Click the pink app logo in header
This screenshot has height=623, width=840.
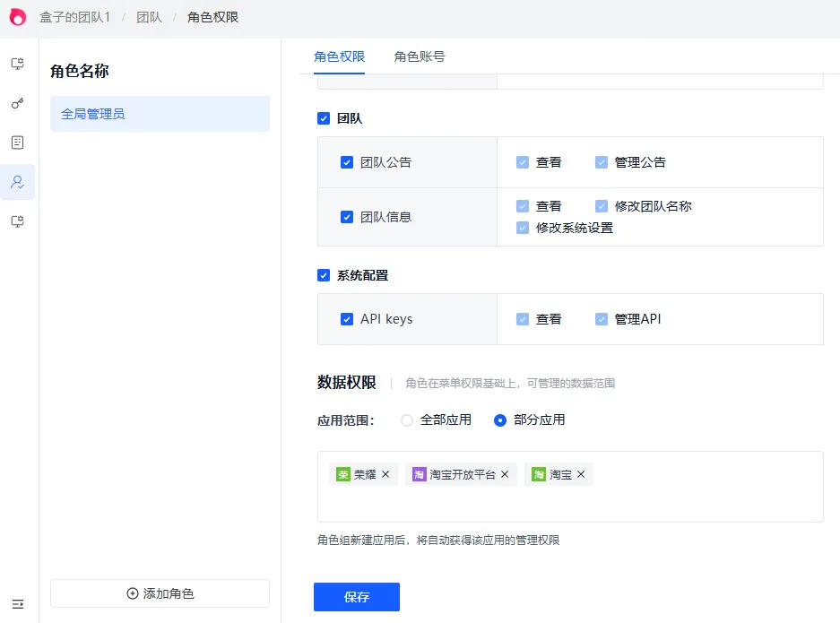(18, 17)
